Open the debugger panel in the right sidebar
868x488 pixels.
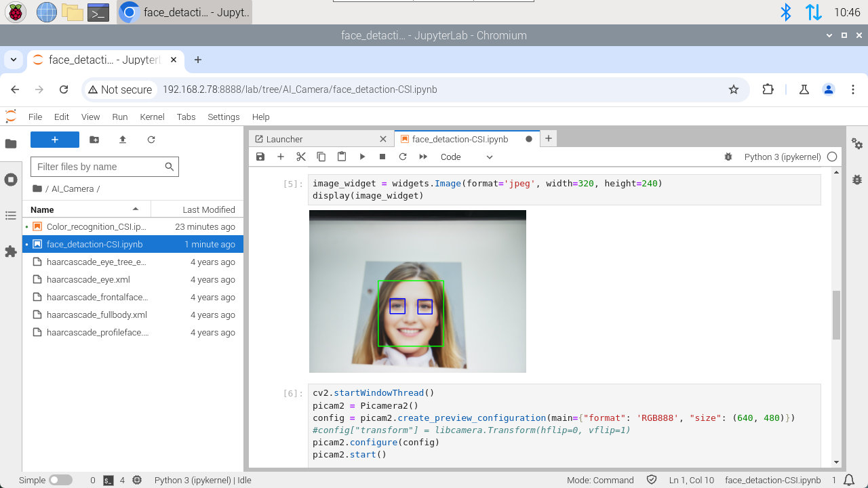coord(857,180)
